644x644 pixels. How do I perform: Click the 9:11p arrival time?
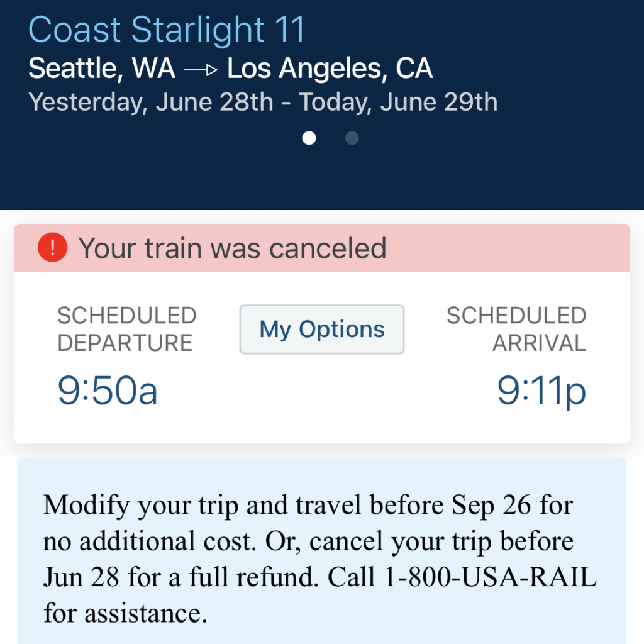(x=541, y=390)
